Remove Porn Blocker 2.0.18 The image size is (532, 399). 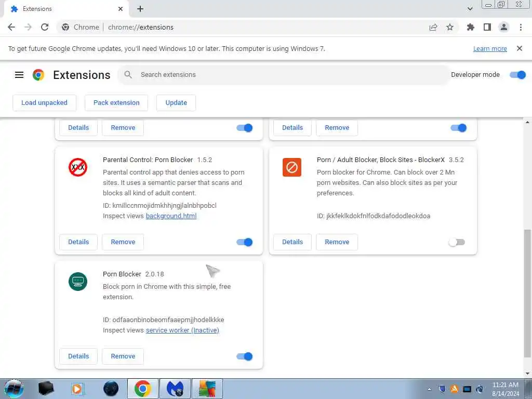point(123,356)
